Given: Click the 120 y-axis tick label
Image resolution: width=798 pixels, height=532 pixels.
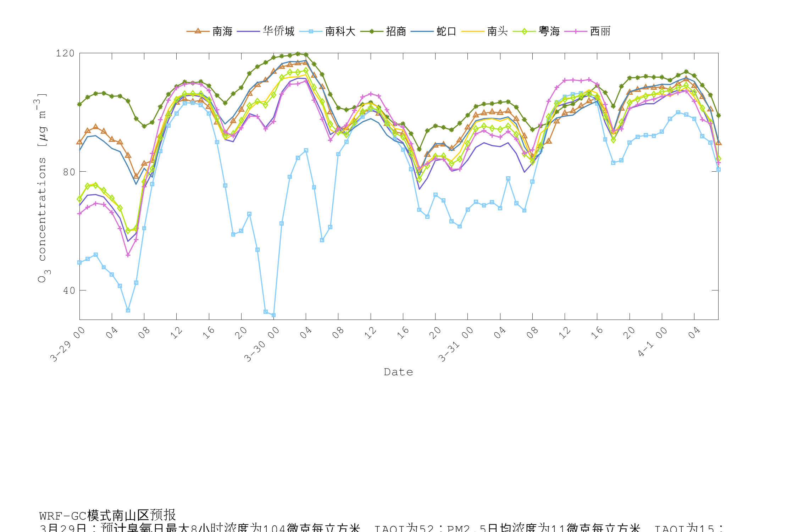Looking at the screenshot, I should pyautogui.click(x=66, y=53).
